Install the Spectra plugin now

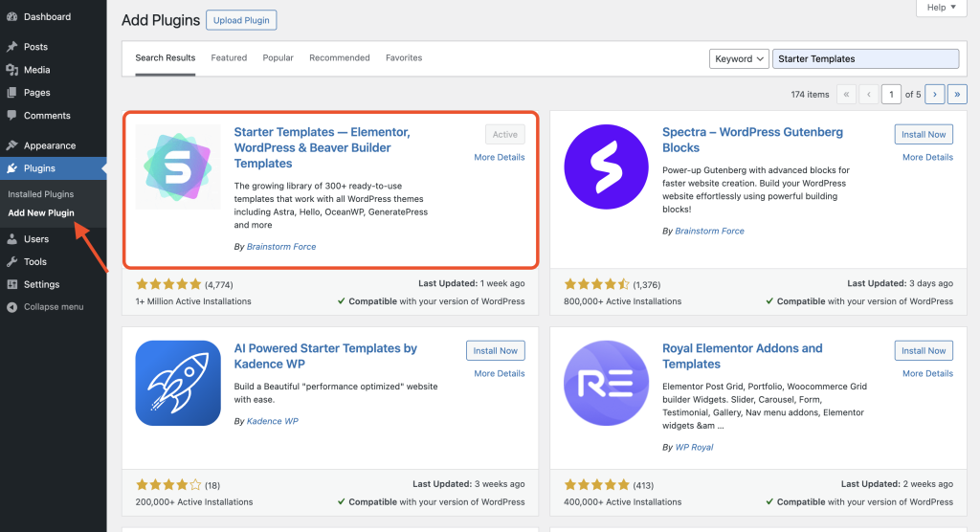pos(924,135)
